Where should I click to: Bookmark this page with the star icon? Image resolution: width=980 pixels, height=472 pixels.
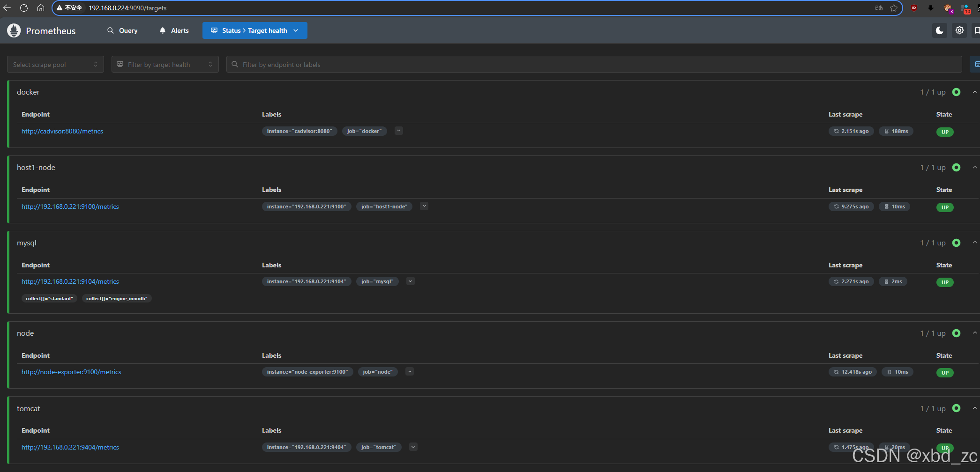[x=894, y=8]
